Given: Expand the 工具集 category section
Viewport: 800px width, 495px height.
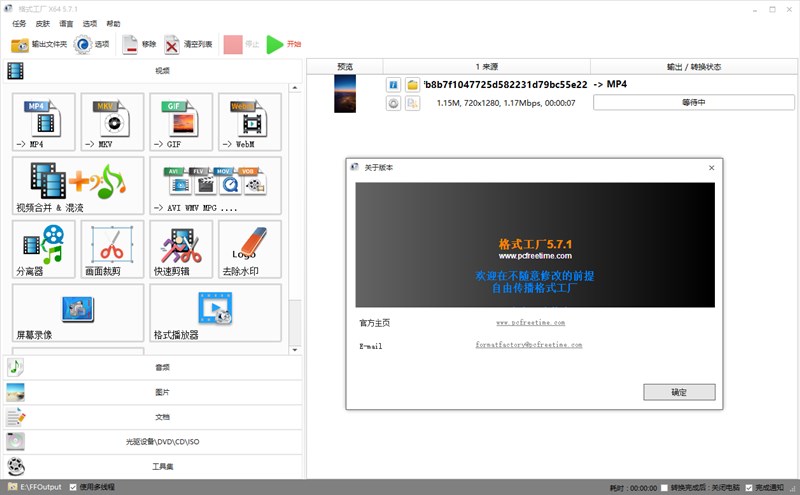Looking at the screenshot, I should point(152,466).
